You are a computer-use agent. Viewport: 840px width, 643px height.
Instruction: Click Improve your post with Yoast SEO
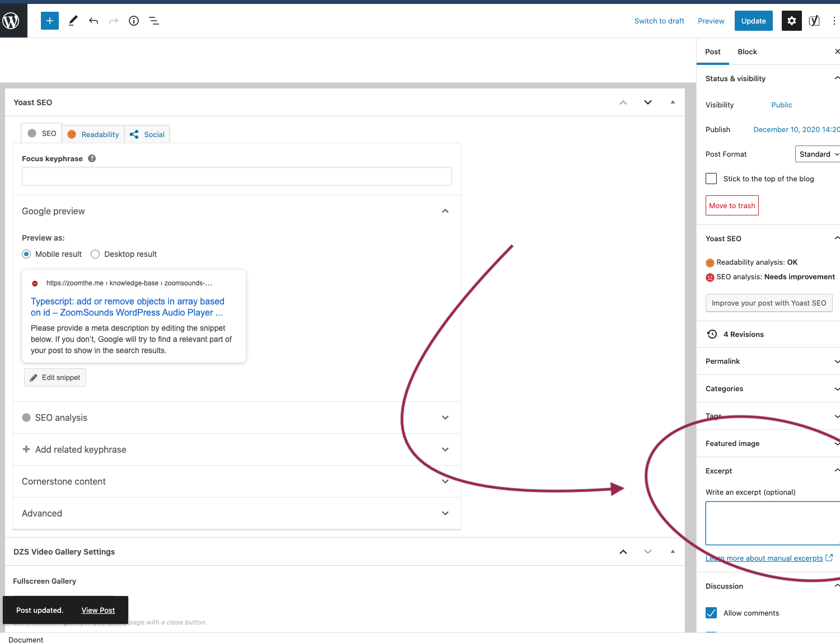click(769, 303)
